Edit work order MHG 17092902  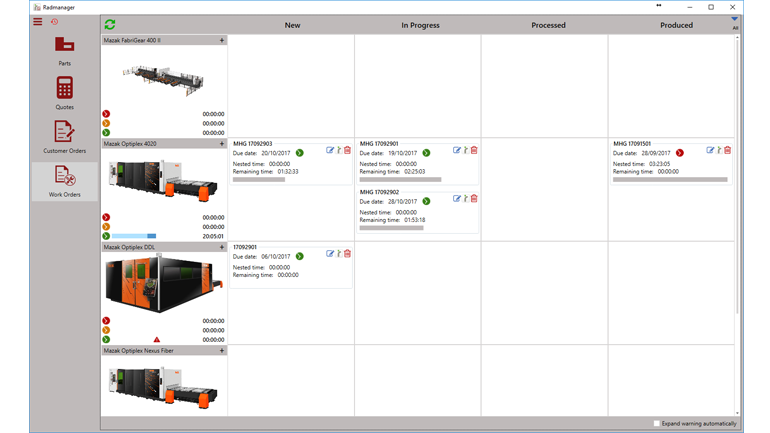coord(457,199)
